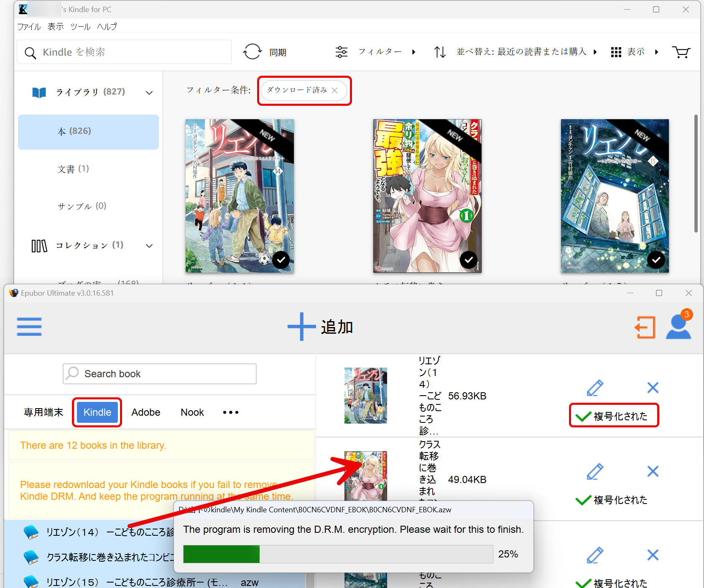Click the orange export icon in Epubor
704x588 pixels.
click(x=645, y=327)
